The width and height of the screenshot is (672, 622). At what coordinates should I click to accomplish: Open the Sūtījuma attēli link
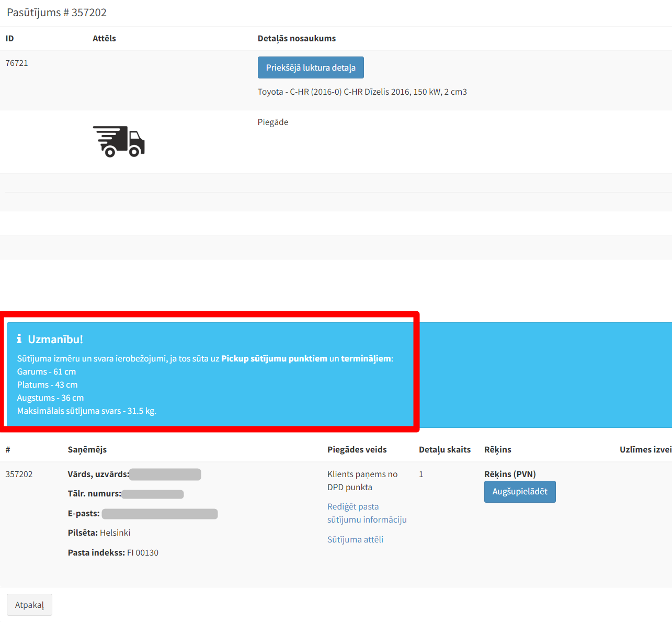pos(355,539)
